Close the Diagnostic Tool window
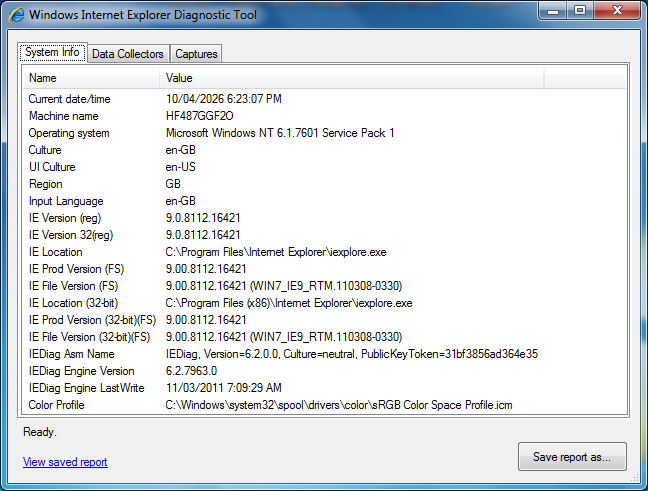Screen dimensions: 648x491 tap(617, 11)
